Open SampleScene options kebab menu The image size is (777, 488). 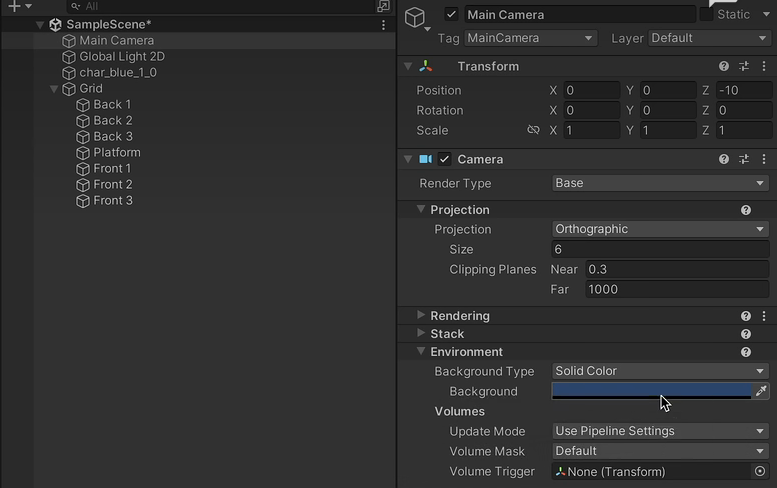[384, 24]
